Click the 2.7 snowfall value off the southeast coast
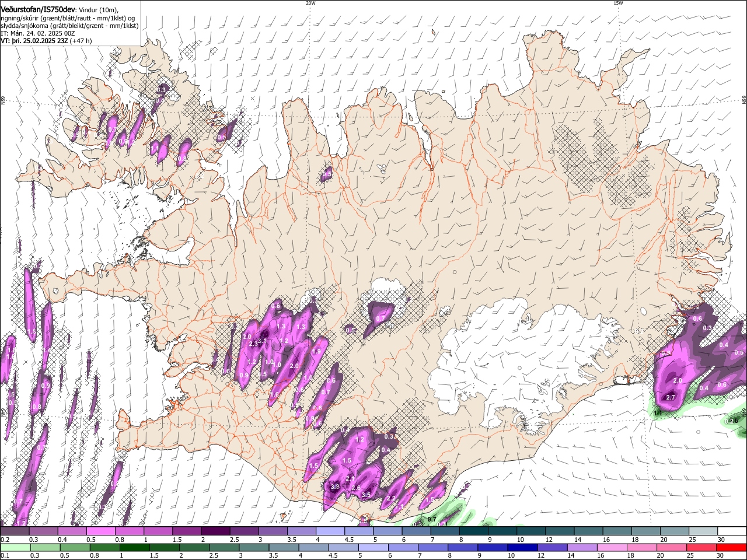Screen dimensions: 747x560 tap(671, 397)
